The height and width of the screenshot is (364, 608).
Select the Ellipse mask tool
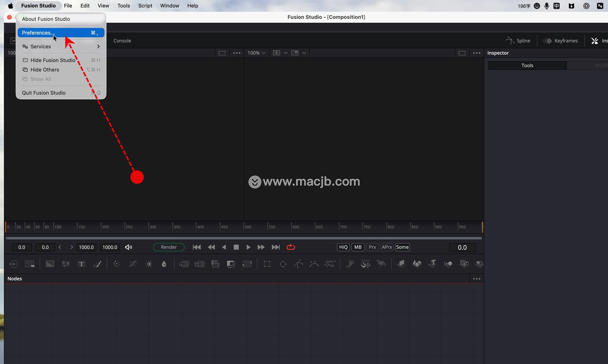[x=283, y=264]
